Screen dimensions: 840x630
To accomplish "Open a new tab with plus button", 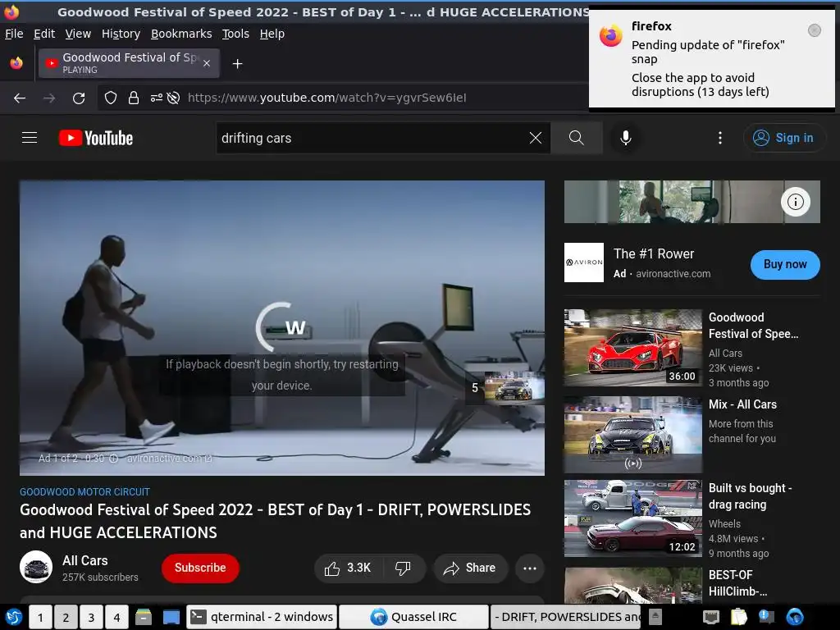I will coord(237,64).
